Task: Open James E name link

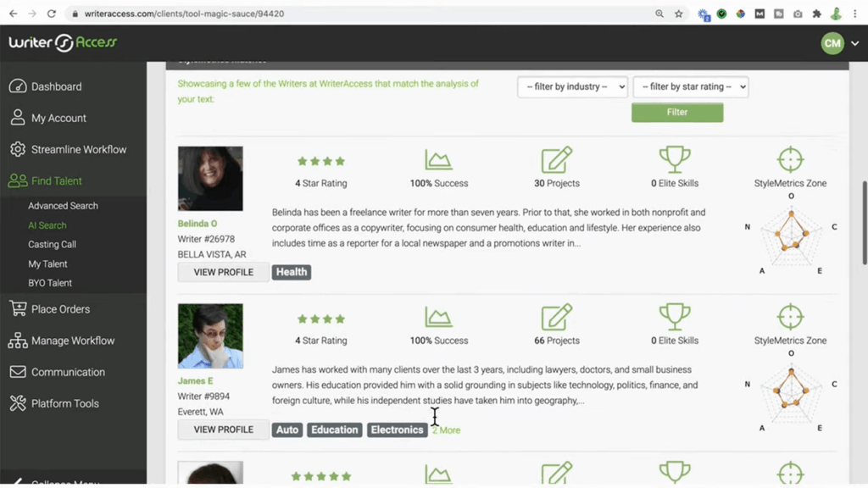Action: tap(196, 380)
